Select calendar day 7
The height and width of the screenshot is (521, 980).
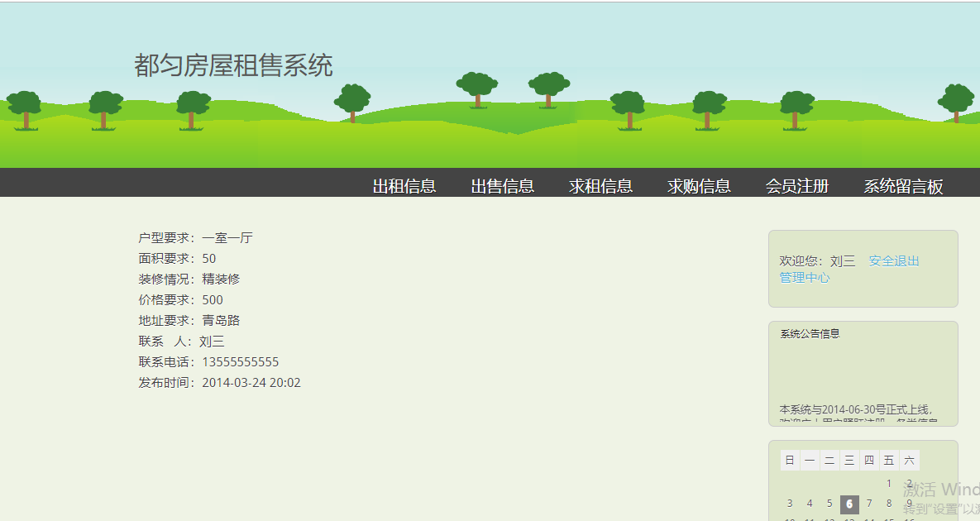[868, 504]
